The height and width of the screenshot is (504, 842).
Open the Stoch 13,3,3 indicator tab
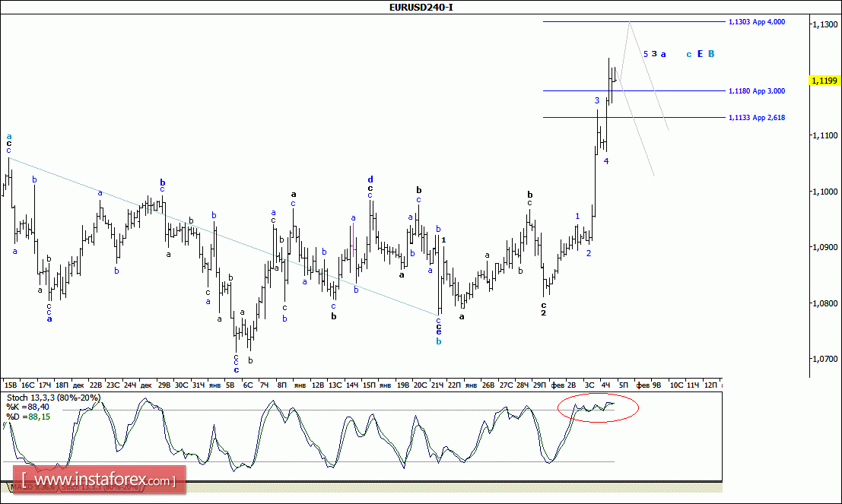102,487
